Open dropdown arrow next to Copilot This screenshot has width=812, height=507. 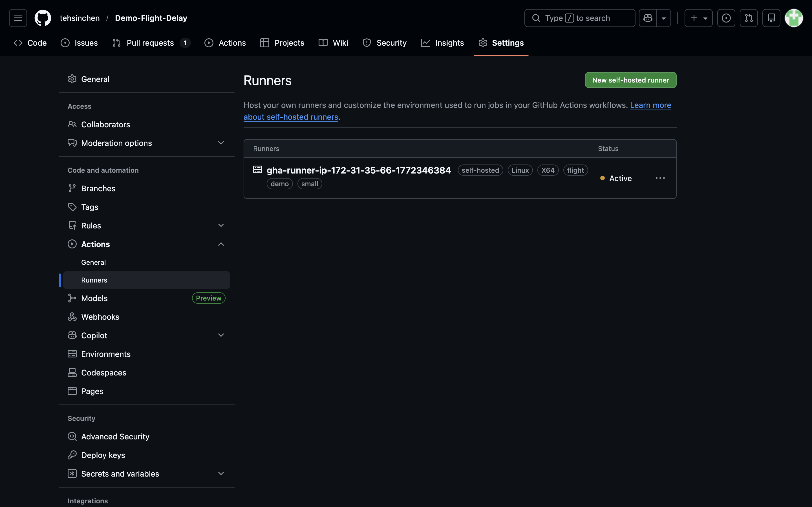[664, 18]
